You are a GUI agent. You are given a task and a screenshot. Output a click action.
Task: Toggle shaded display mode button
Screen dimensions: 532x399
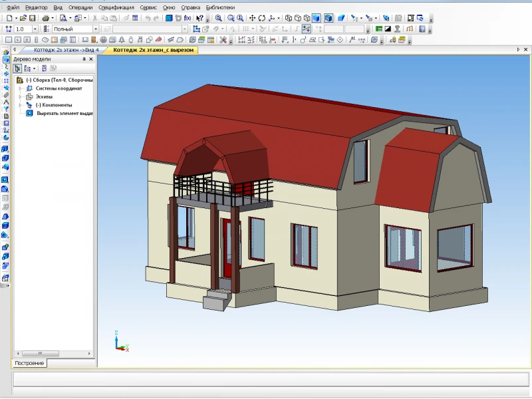pos(317,18)
